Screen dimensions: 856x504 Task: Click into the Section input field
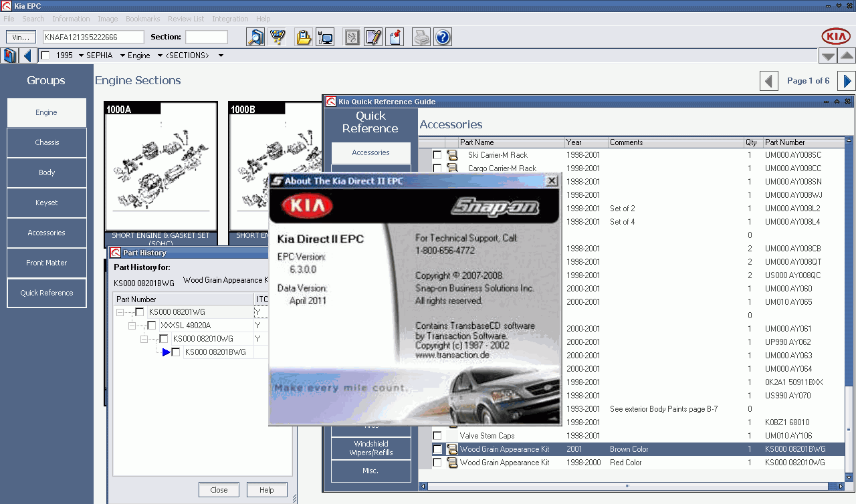pyautogui.click(x=207, y=37)
